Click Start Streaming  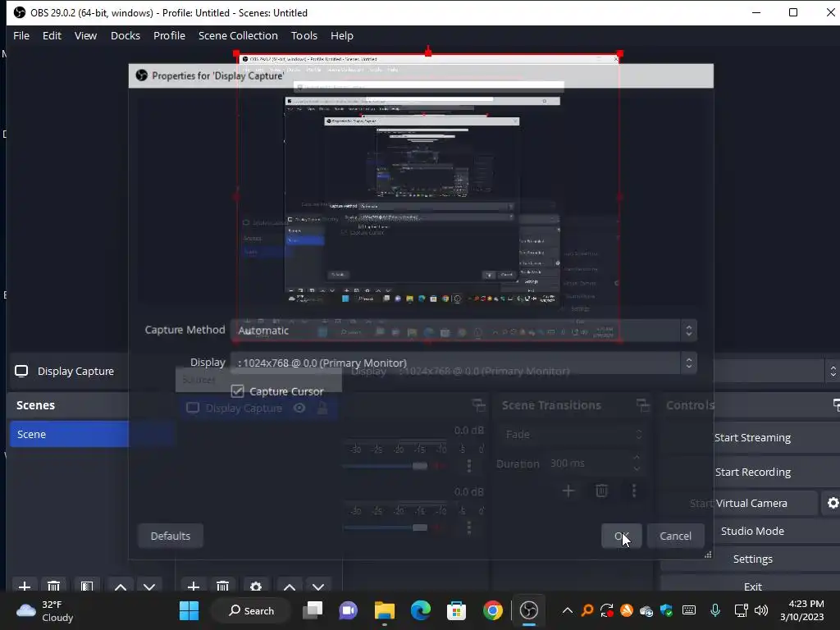coord(752,438)
